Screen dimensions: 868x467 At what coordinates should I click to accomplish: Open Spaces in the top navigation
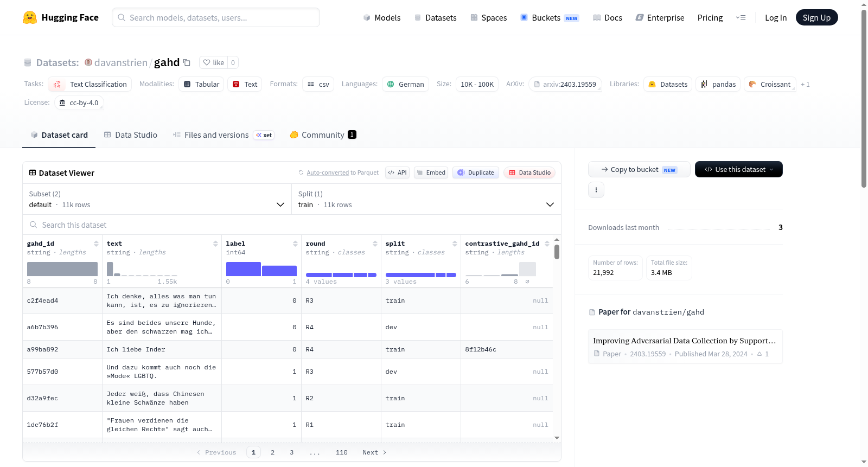pos(489,17)
